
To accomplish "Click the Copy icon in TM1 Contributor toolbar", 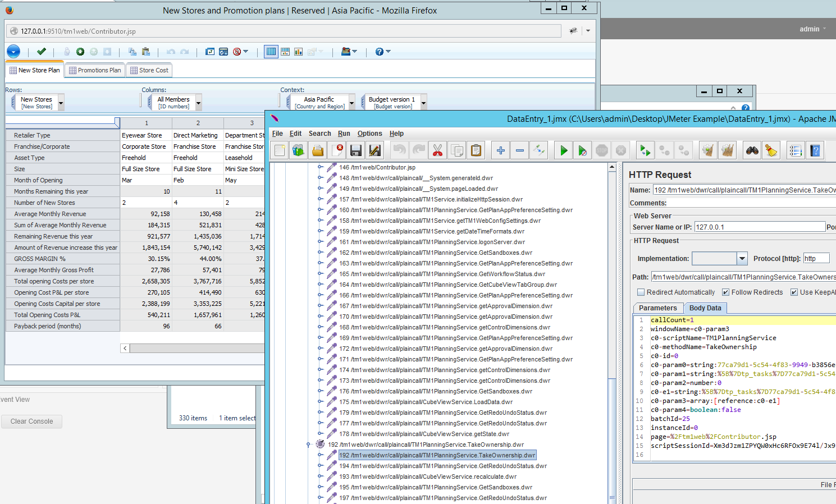I will 133,52.
